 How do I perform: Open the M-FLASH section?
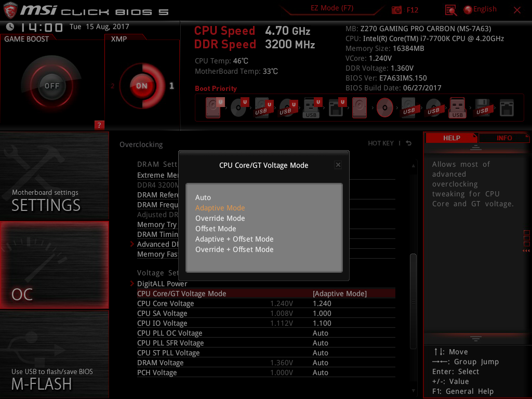click(54, 354)
